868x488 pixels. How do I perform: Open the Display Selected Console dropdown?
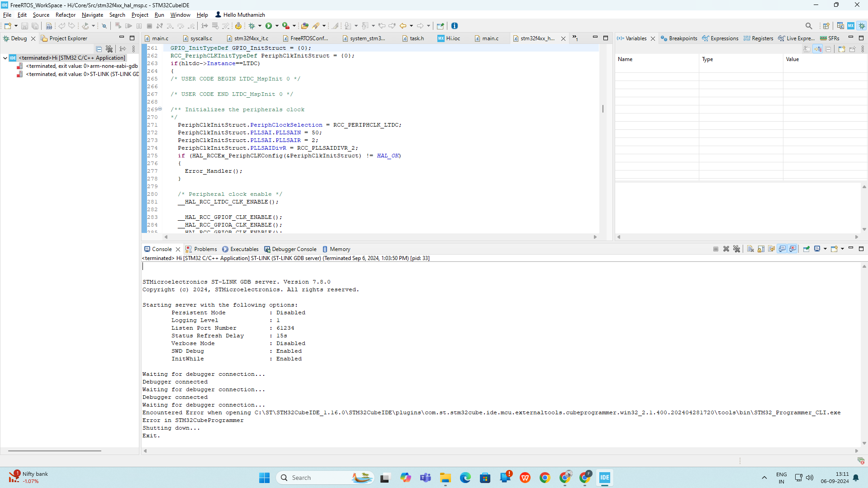(x=825, y=249)
